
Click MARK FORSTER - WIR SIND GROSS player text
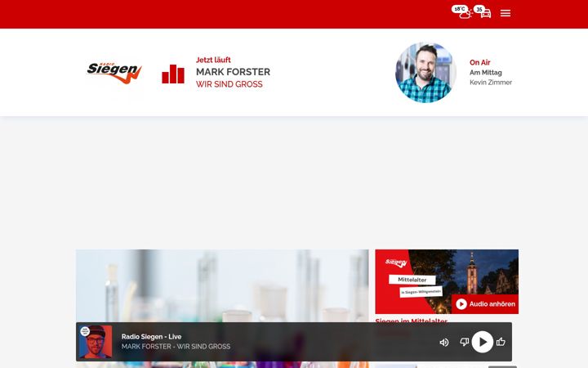click(176, 346)
